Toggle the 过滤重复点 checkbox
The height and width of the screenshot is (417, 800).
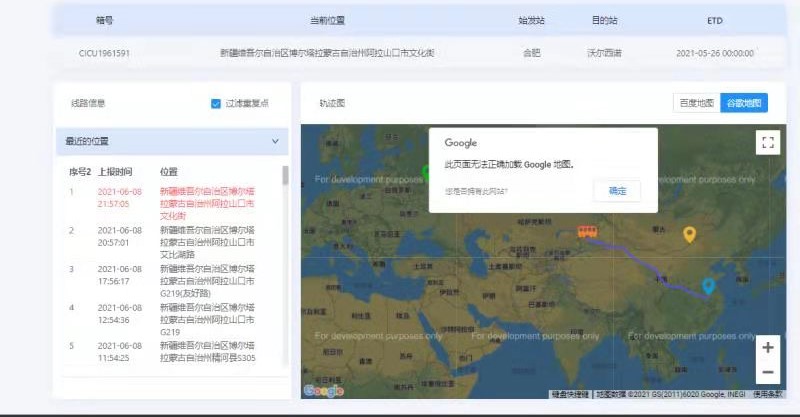tap(216, 104)
